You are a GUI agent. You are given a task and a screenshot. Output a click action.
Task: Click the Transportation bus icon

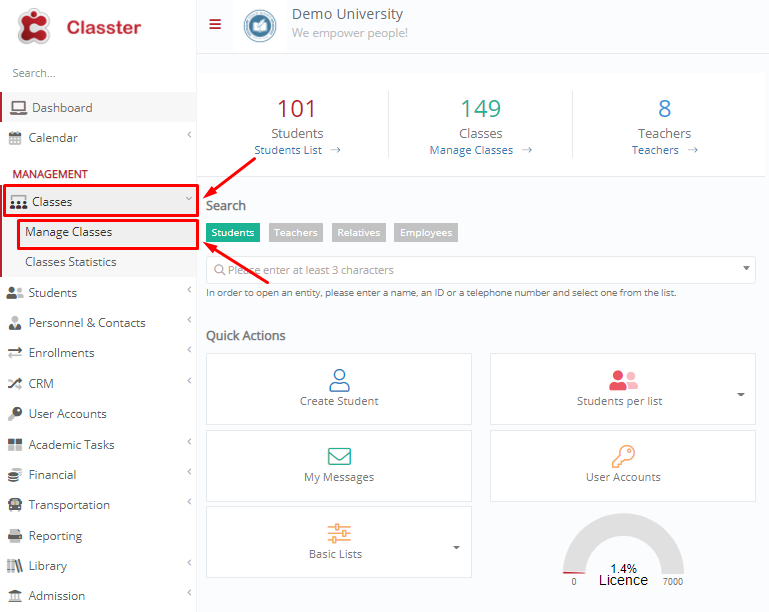(15, 505)
